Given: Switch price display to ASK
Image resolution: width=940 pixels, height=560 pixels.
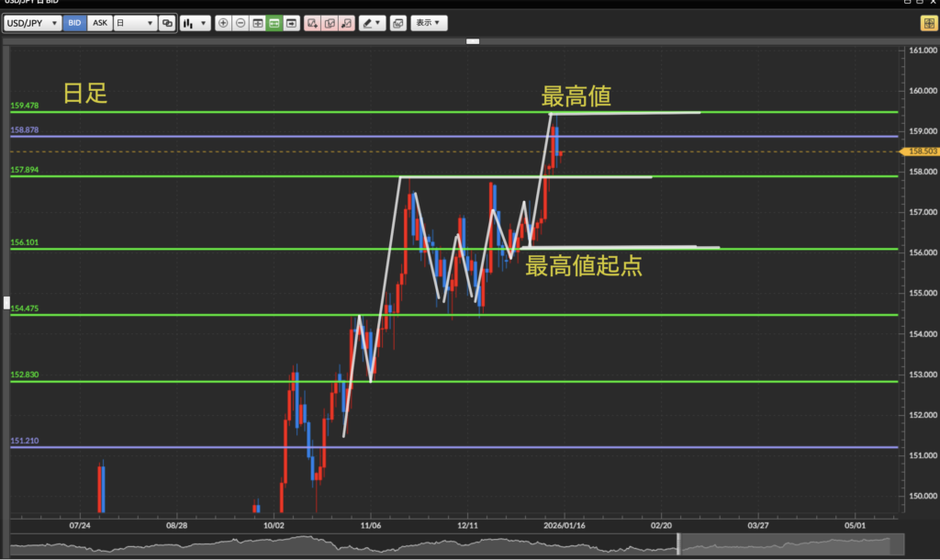Looking at the screenshot, I should (99, 23).
